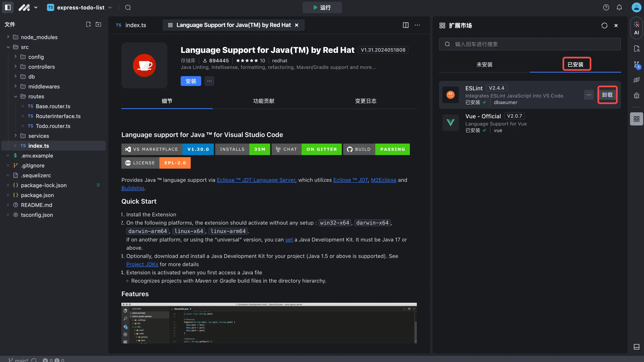Open the .sequelizerc file
The image size is (644, 362).
tap(36, 175)
